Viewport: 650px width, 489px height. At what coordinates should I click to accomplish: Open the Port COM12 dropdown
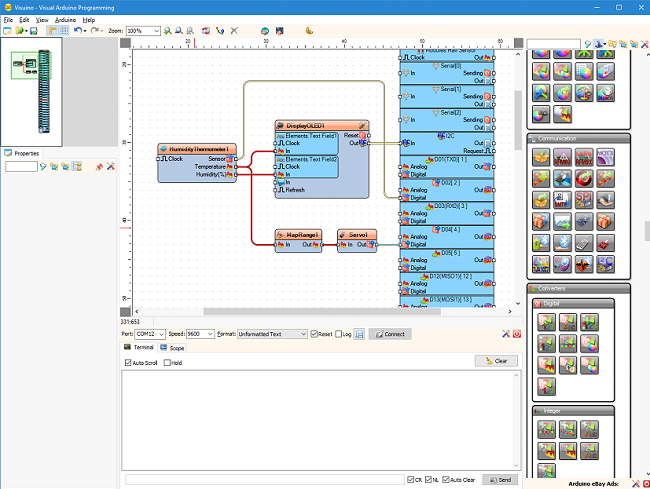click(x=161, y=334)
